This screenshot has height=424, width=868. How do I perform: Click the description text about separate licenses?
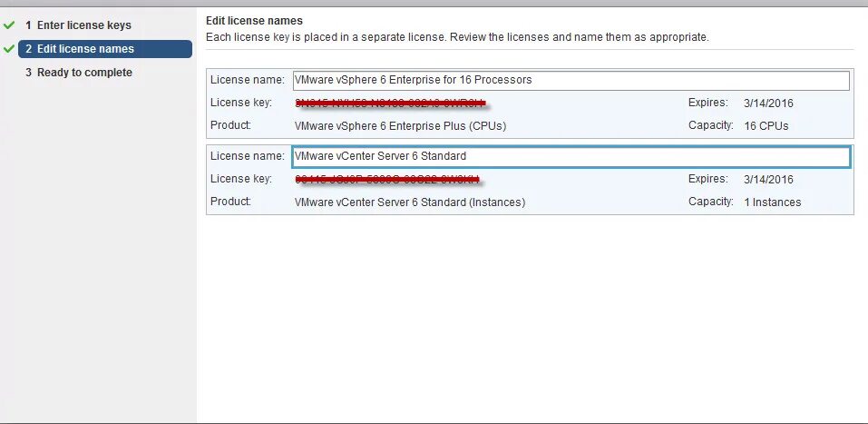(x=457, y=37)
